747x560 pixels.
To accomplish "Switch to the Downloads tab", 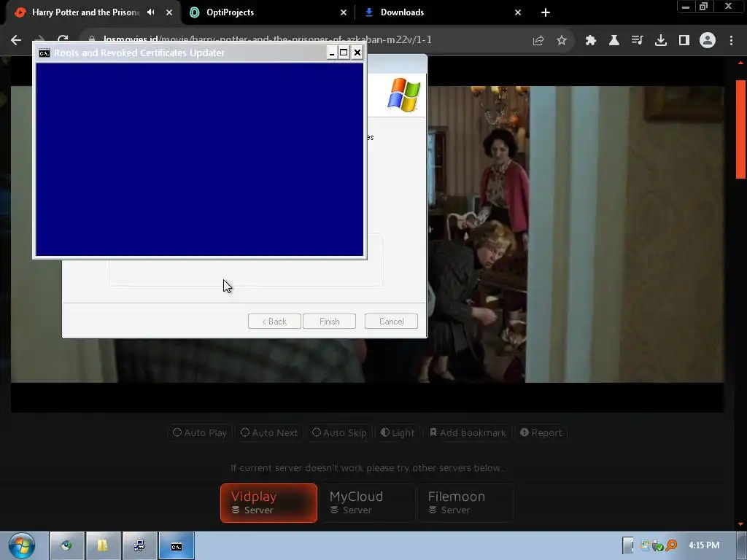I will coord(442,12).
